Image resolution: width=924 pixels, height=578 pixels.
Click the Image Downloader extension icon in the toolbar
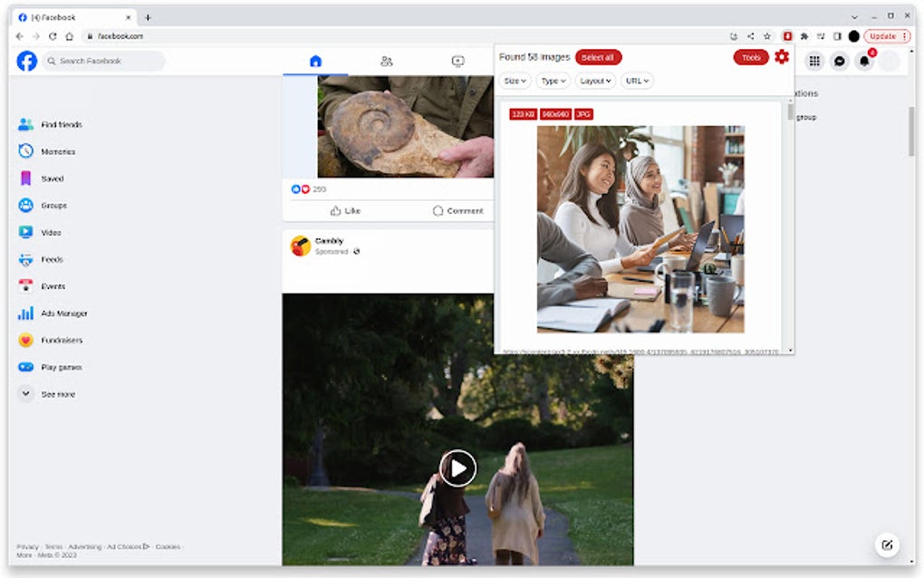(x=787, y=36)
